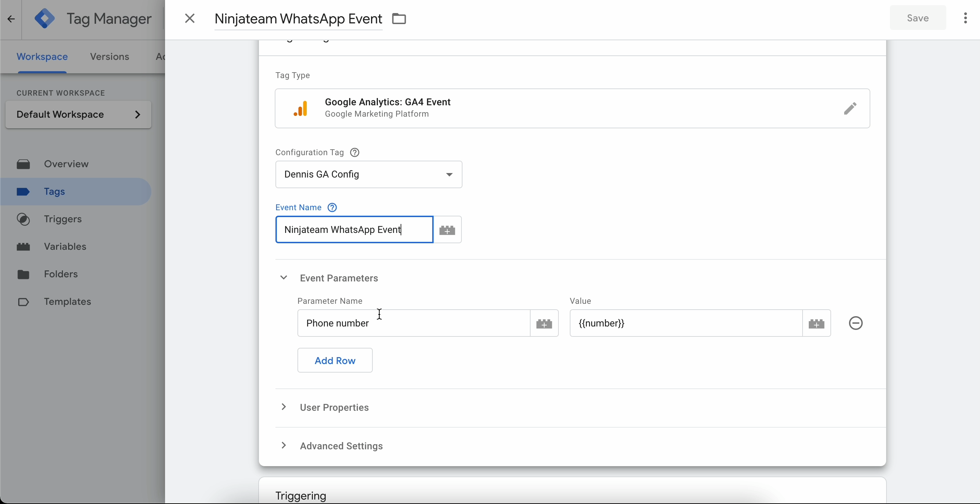Edit tag type with pencil icon

click(x=850, y=108)
